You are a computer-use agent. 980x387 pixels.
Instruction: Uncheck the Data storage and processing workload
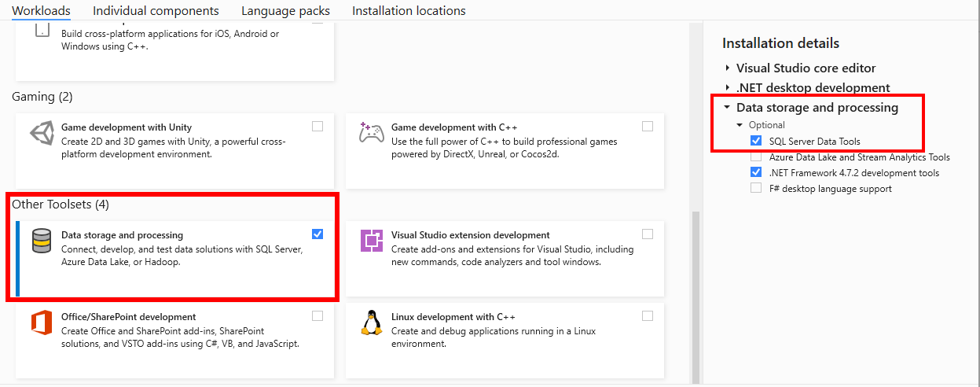(x=317, y=234)
